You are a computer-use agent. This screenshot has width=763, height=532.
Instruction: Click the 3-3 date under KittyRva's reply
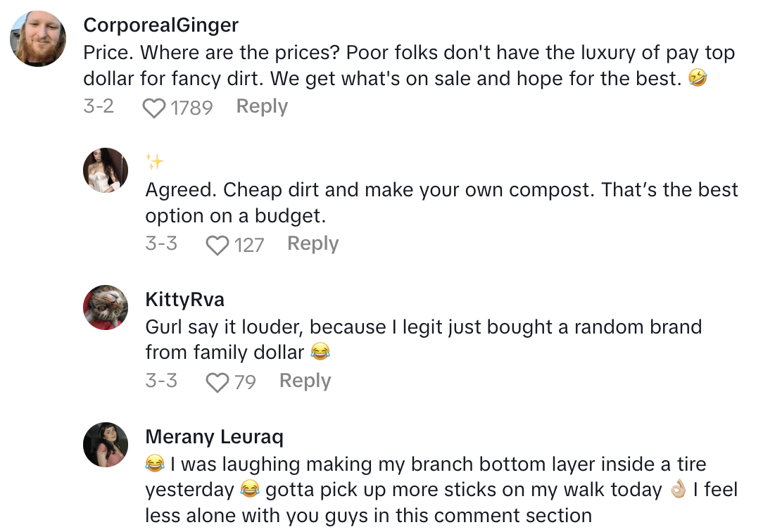tap(161, 381)
